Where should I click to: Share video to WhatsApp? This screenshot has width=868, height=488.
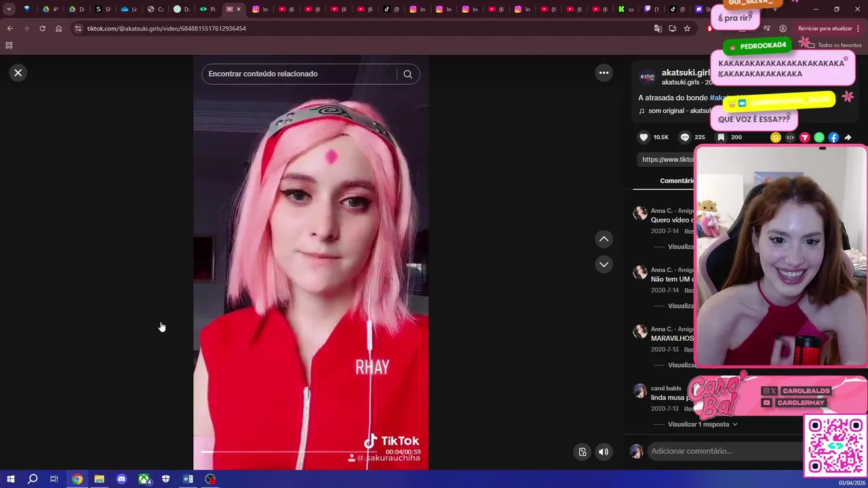click(819, 138)
